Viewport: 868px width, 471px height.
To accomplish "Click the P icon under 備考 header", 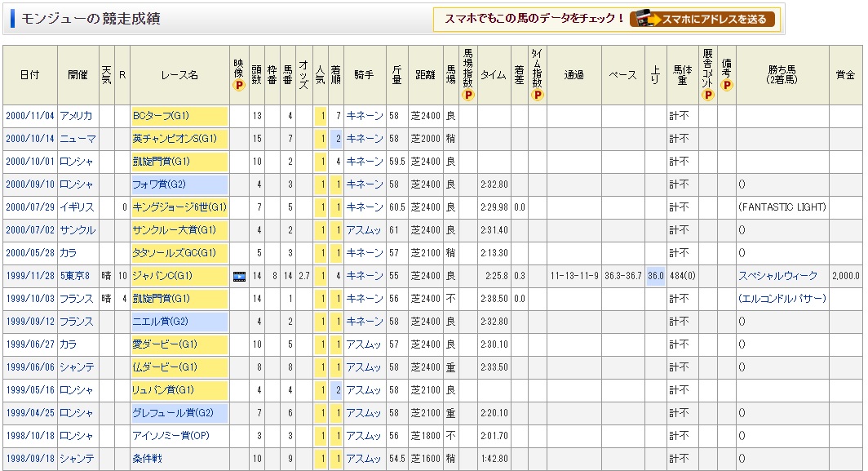I will click(726, 84).
